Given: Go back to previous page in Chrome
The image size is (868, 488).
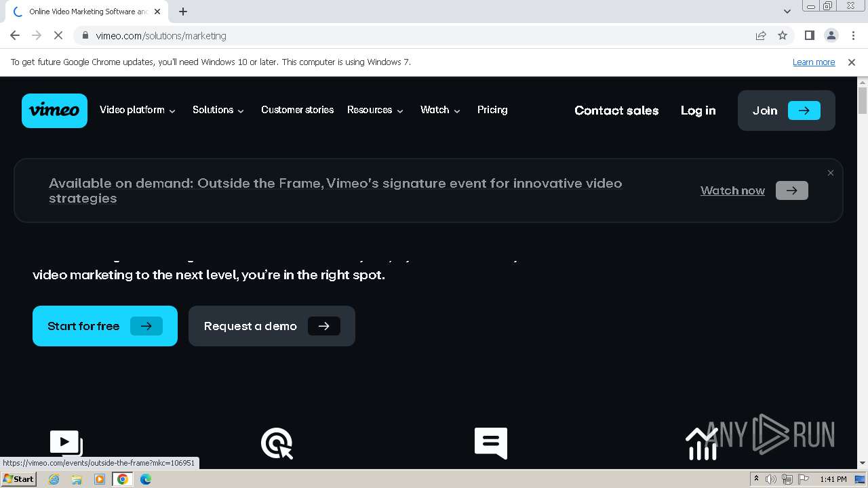Looking at the screenshot, I should 15,35.
